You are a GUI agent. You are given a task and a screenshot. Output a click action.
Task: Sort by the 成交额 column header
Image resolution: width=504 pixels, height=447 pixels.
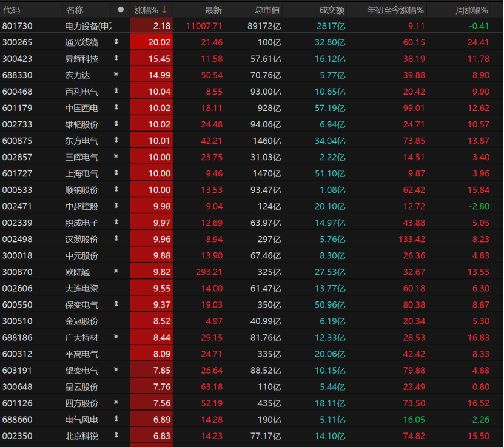[332, 10]
